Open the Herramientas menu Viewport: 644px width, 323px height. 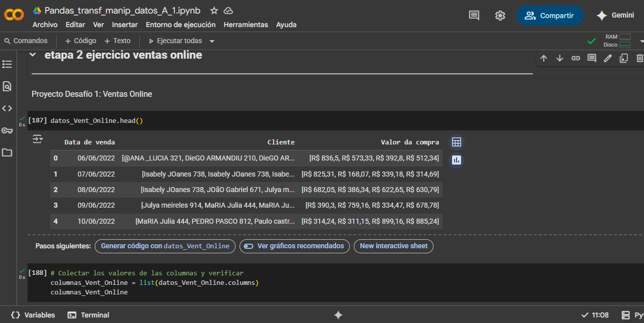click(x=246, y=25)
